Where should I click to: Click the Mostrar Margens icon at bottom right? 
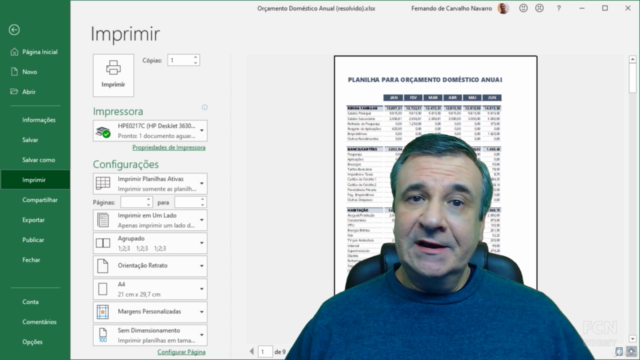(x=619, y=351)
